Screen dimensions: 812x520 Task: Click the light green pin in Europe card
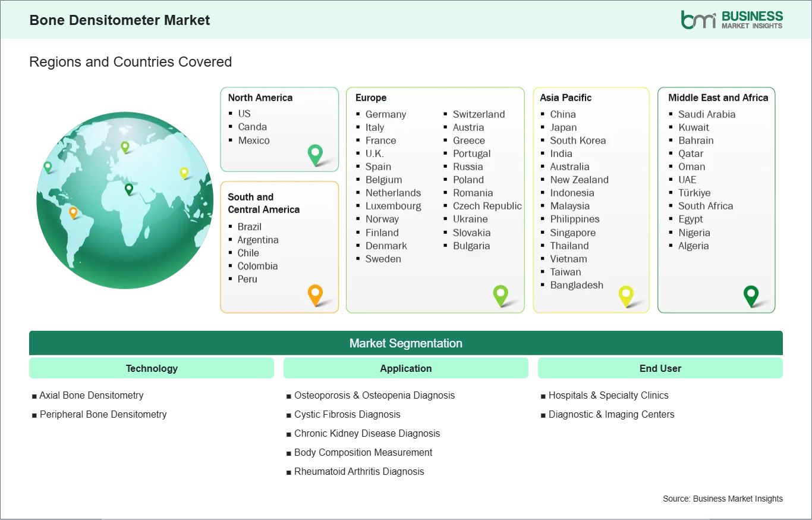click(501, 294)
